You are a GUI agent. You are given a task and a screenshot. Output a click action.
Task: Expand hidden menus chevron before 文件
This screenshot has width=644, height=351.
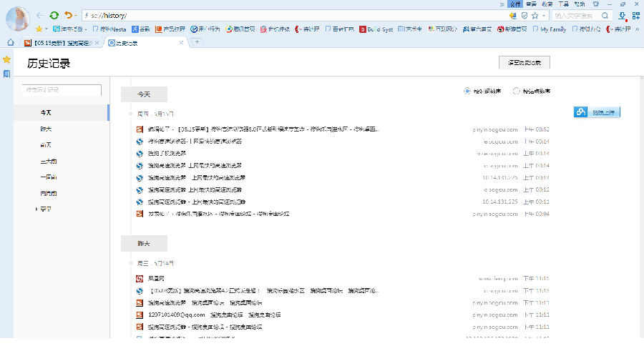tap(502, 4)
